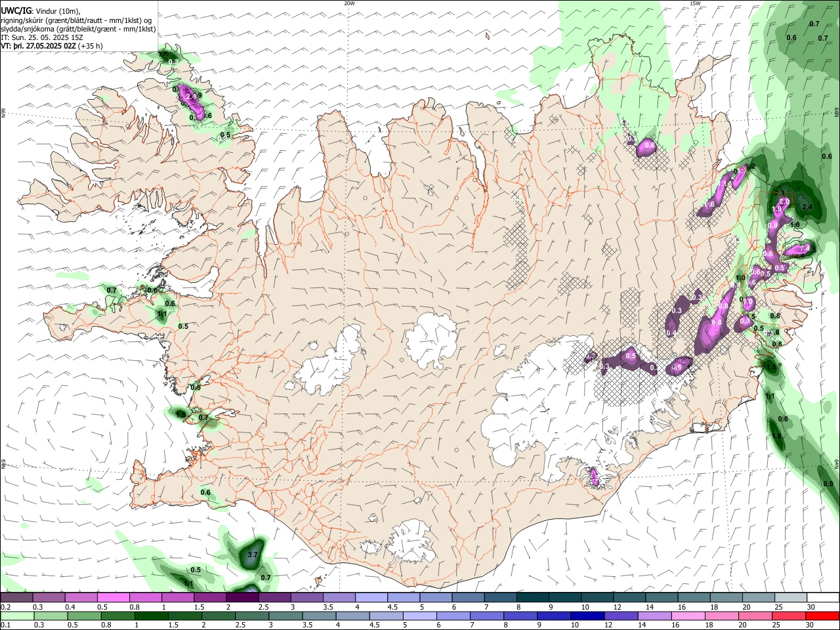Pick the dark blue swatch between 10 and 12
Viewport: 840px width, 630px height.
coord(587,616)
